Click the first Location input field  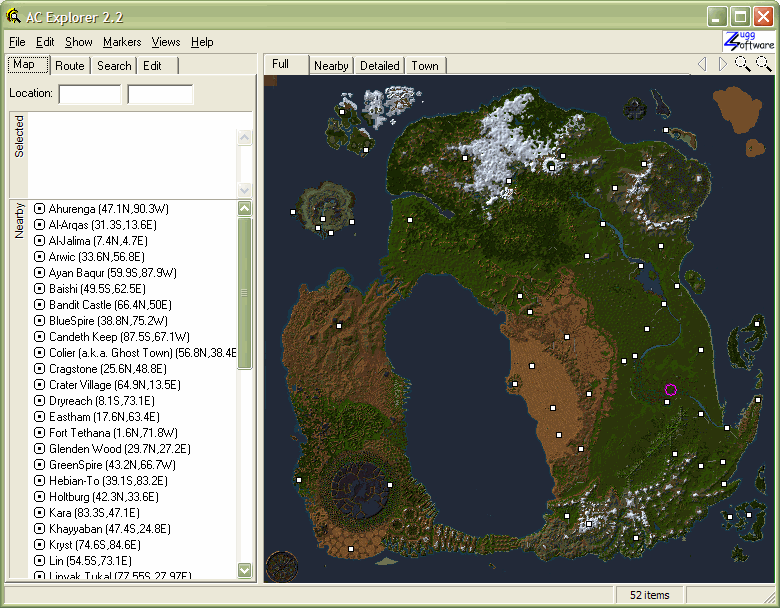[x=90, y=94]
